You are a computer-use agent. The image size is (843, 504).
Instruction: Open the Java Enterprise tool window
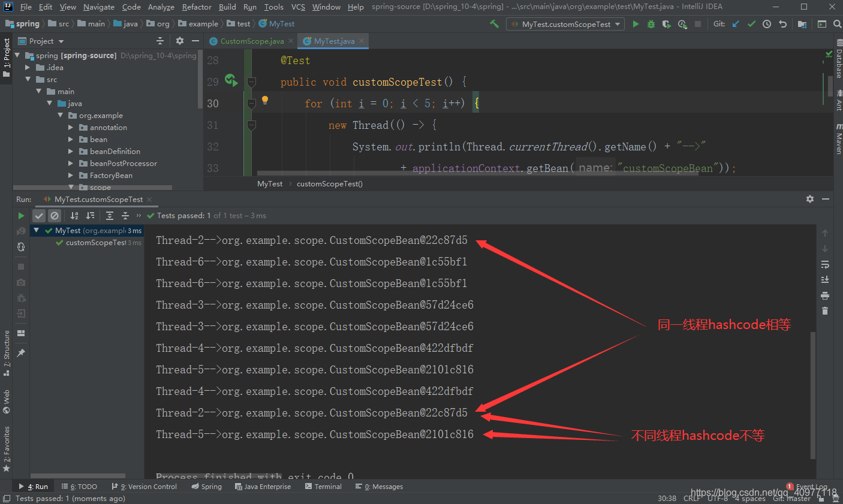pos(263,487)
